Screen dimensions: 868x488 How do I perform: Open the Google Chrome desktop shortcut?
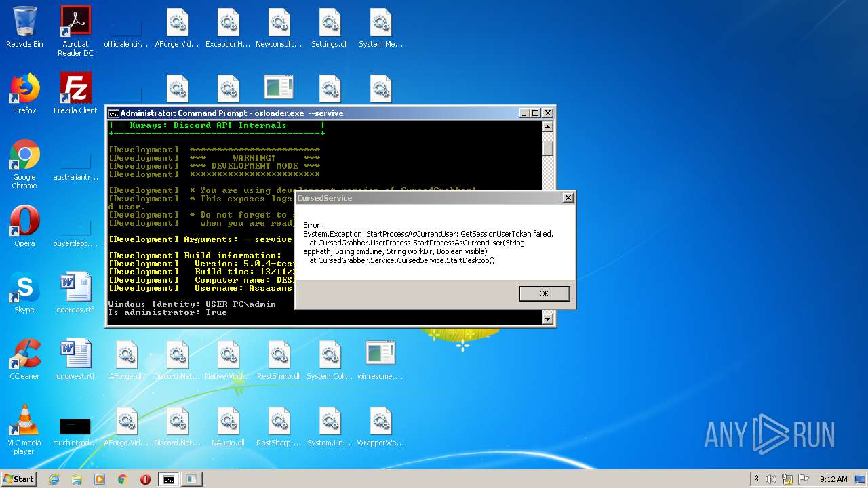pyautogui.click(x=24, y=165)
